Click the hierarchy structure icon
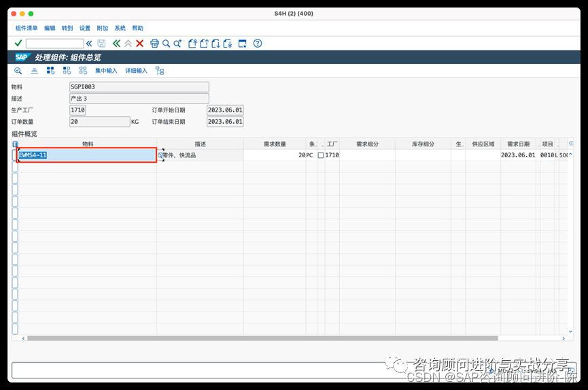588x390 pixels. click(x=160, y=71)
